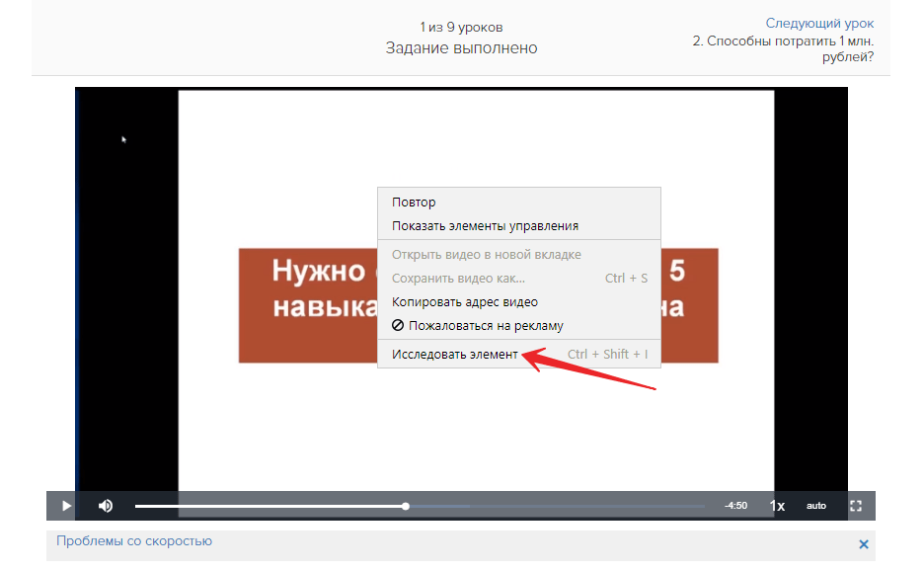Viewport: 924px width, 571px height.
Task: Choose Показать элементы управления
Action: 518,226
